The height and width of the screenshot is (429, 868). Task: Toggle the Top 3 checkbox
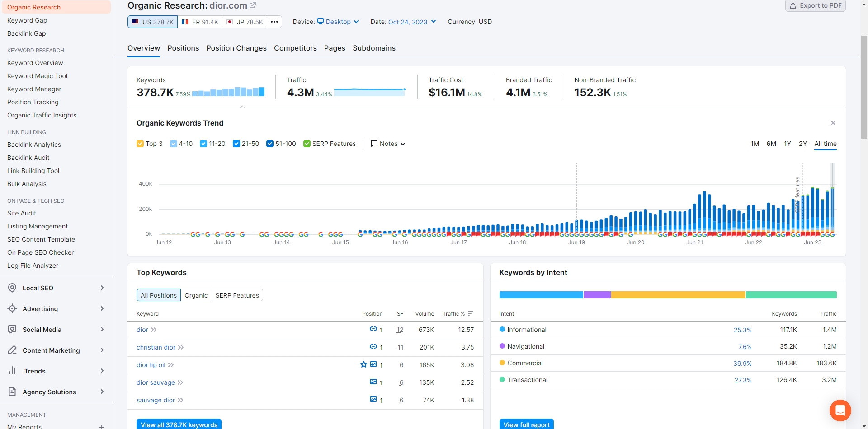click(140, 144)
